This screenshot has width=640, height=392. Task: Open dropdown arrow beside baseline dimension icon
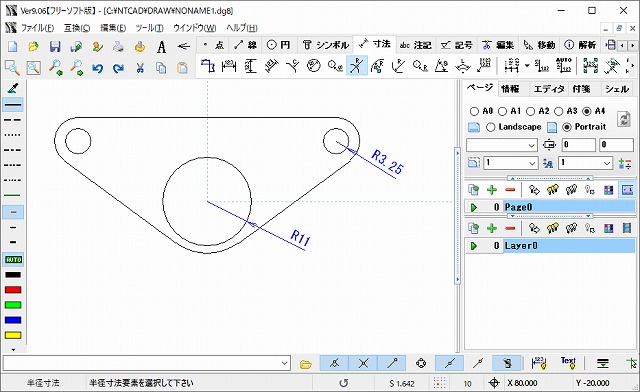coord(527,66)
